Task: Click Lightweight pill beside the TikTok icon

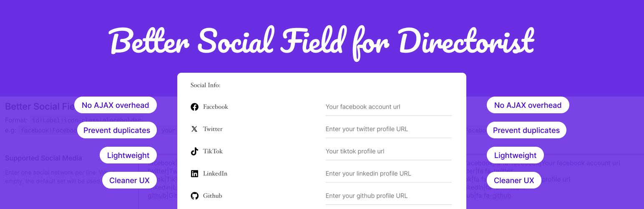Action: tap(128, 155)
